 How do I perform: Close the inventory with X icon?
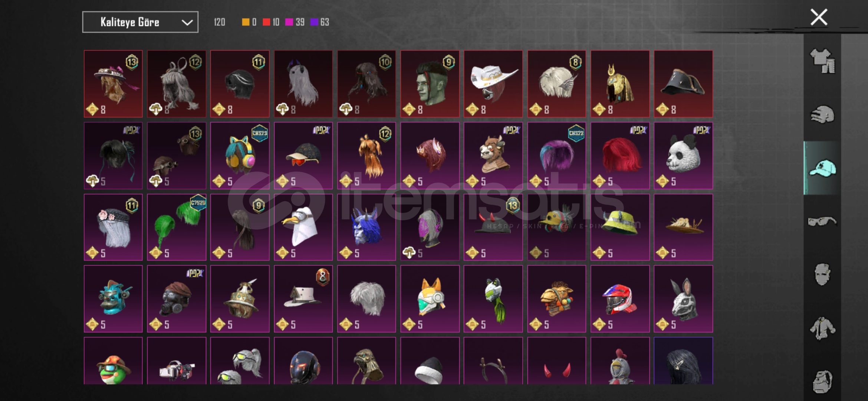click(x=819, y=17)
